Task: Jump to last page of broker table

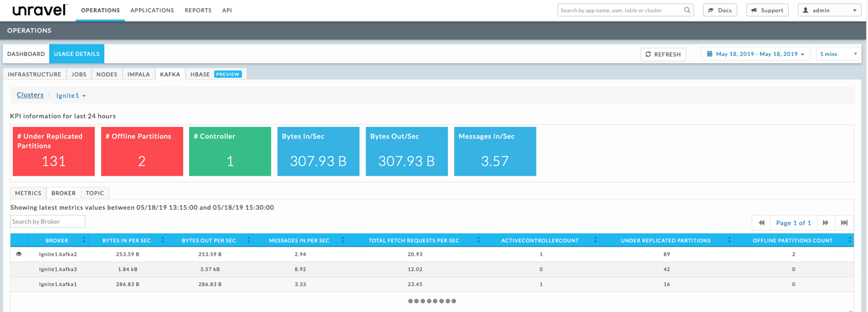Action: click(x=844, y=223)
